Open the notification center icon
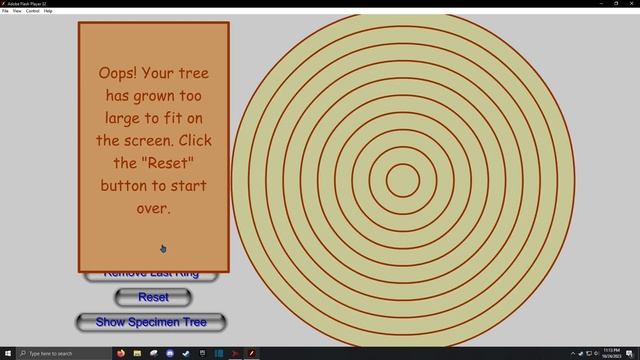The height and width of the screenshot is (360, 640). pos(629,353)
